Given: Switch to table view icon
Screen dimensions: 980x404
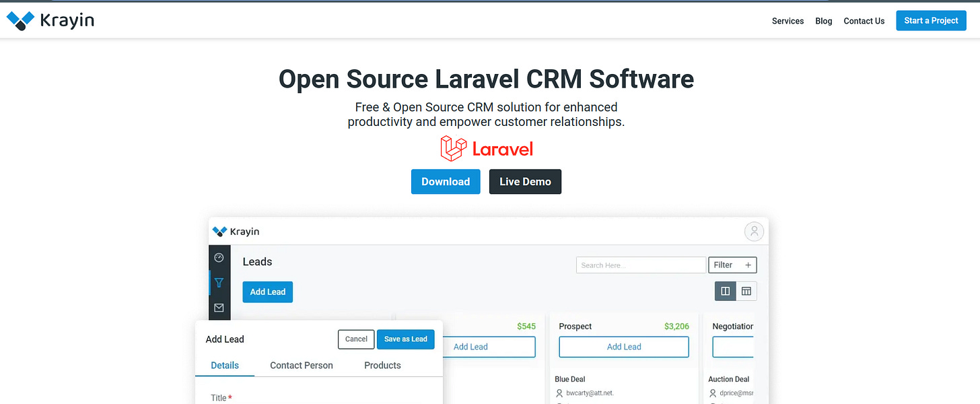Looking at the screenshot, I should tap(746, 291).
